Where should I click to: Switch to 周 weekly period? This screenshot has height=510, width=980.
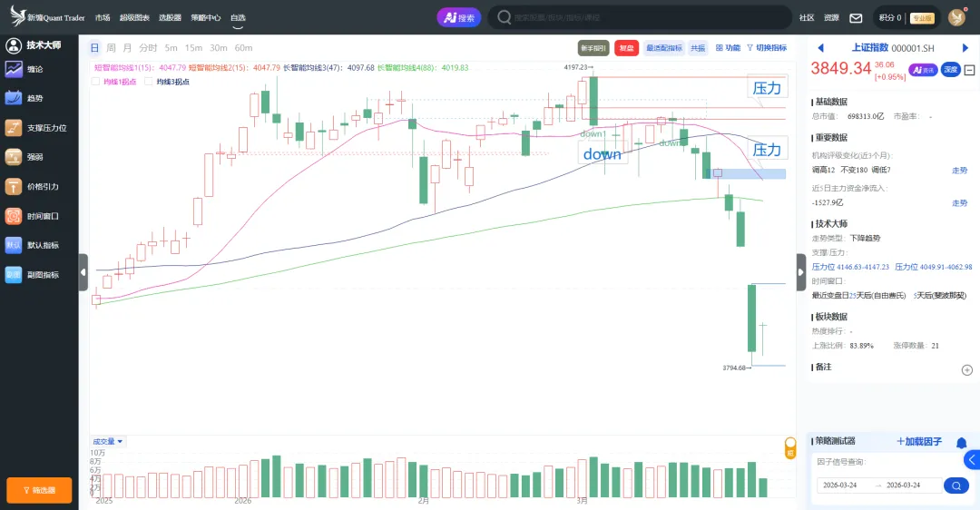111,47
